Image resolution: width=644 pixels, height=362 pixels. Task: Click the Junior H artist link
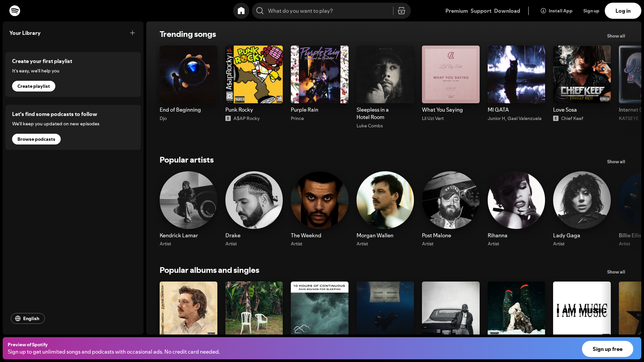coord(496,118)
